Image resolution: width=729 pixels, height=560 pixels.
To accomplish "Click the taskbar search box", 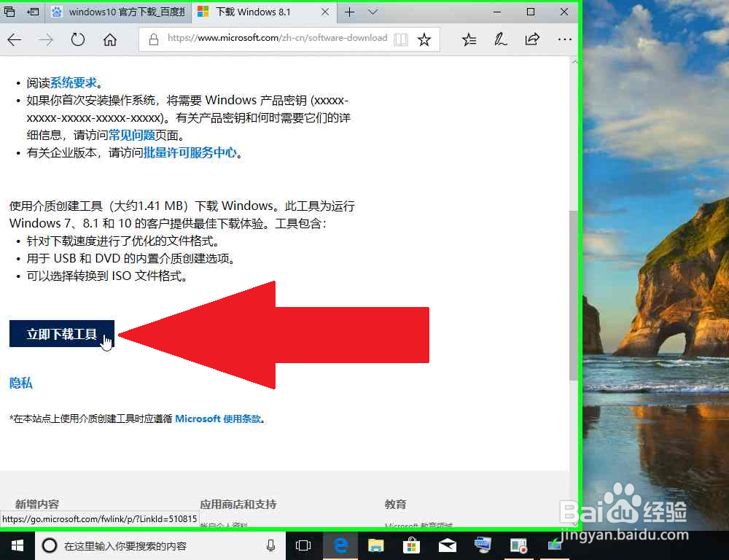I will pyautogui.click(x=160, y=545).
